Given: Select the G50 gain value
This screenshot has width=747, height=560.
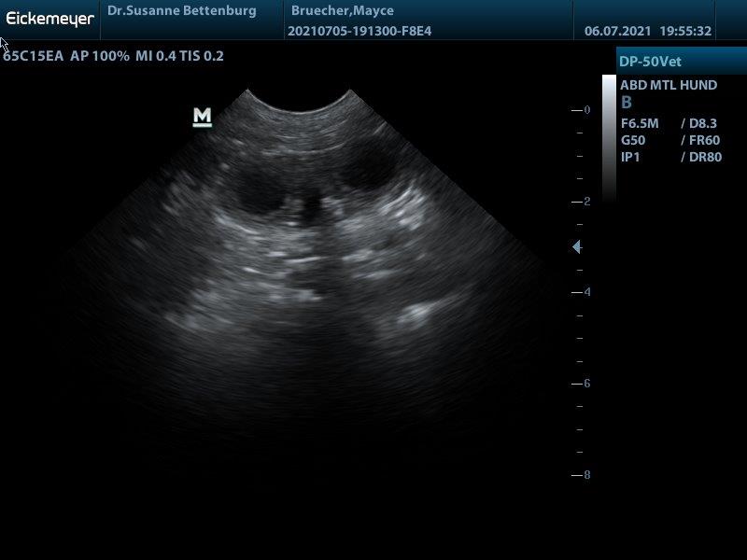Looking at the screenshot, I should (x=633, y=140).
